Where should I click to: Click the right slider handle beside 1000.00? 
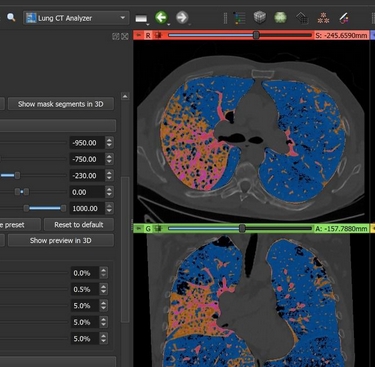pyautogui.click(x=63, y=208)
